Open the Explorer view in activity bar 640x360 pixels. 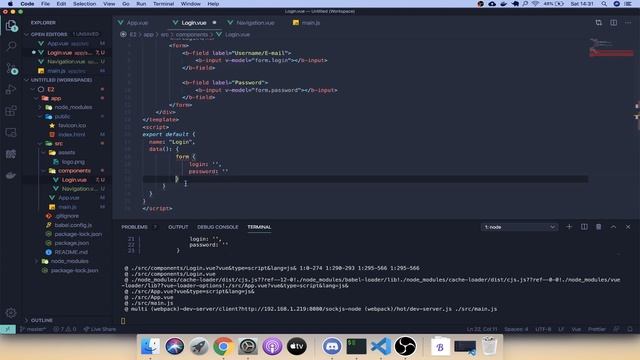[11, 26]
